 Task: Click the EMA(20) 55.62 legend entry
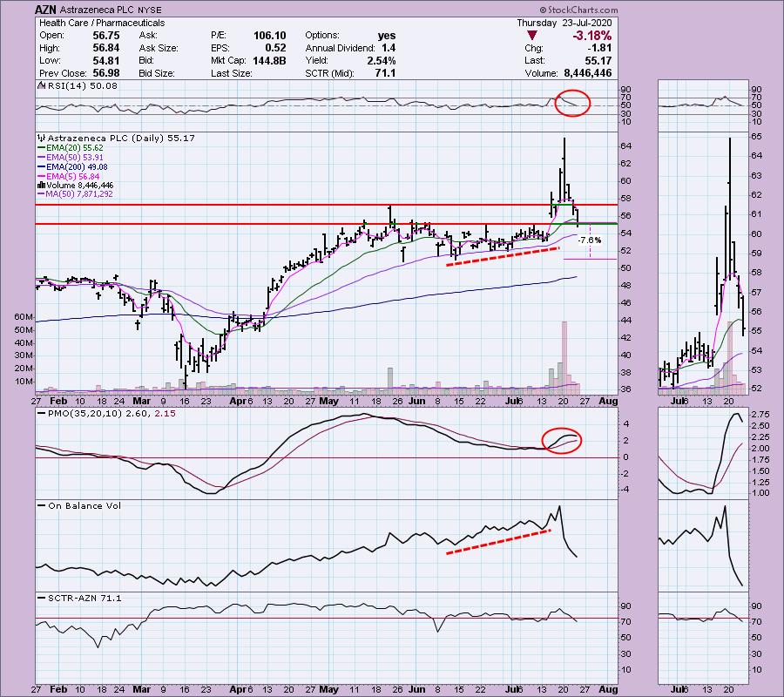tap(75, 148)
